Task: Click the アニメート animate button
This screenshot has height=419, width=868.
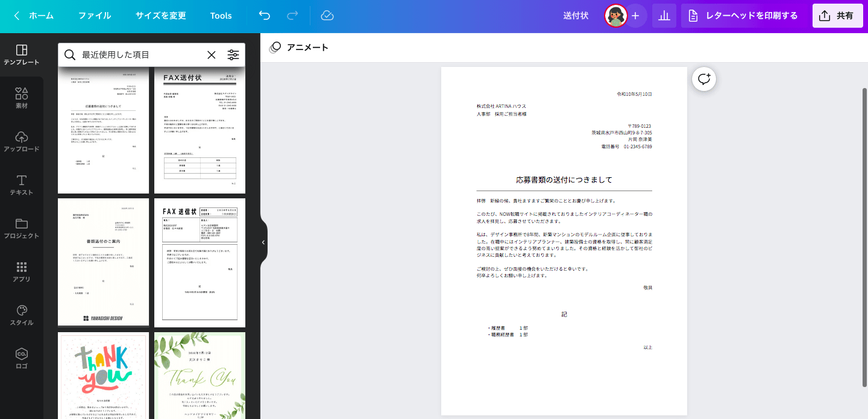Action: click(x=300, y=47)
